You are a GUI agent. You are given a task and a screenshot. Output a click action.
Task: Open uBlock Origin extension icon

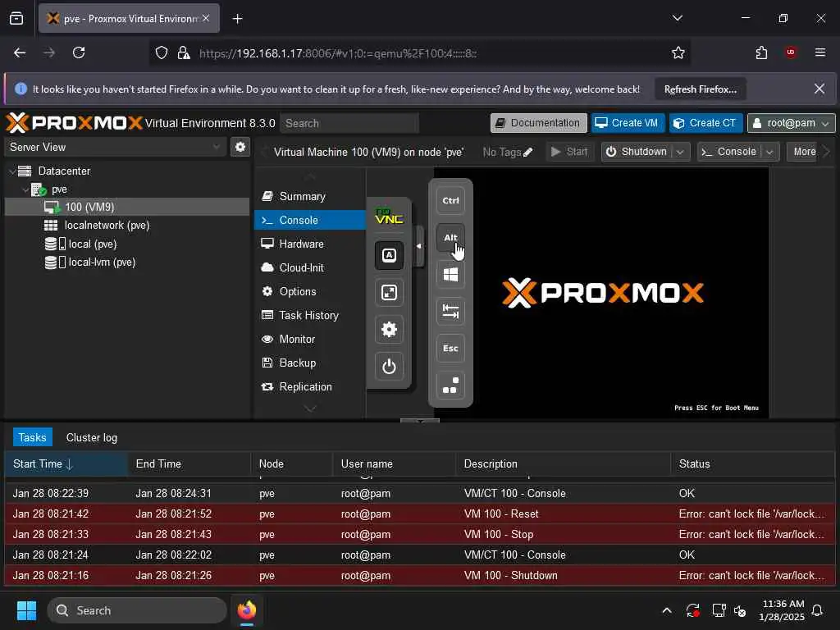point(791,52)
